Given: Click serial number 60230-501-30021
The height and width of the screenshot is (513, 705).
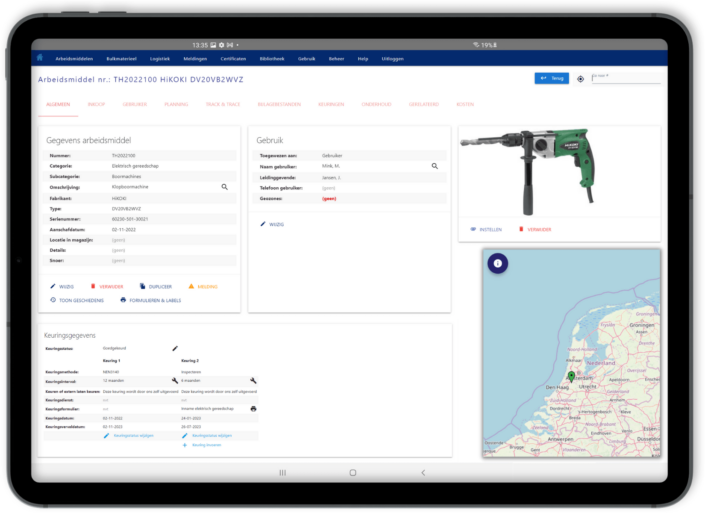Looking at the screenshot, I should (130, 219).
